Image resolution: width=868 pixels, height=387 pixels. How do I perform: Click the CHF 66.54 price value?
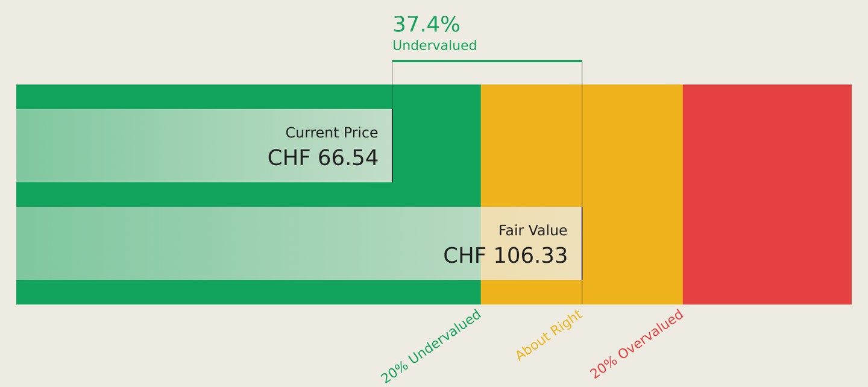tap(323, 158)
